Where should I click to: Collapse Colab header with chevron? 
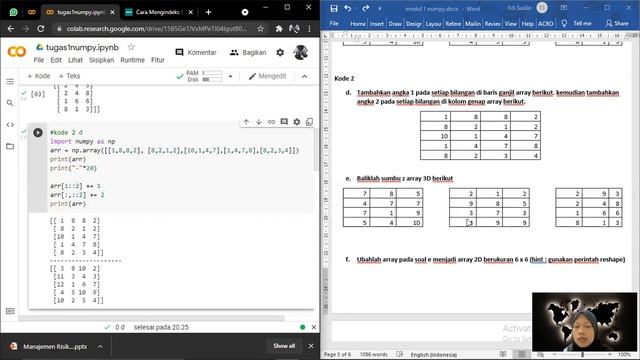click(x=304, y=76)
